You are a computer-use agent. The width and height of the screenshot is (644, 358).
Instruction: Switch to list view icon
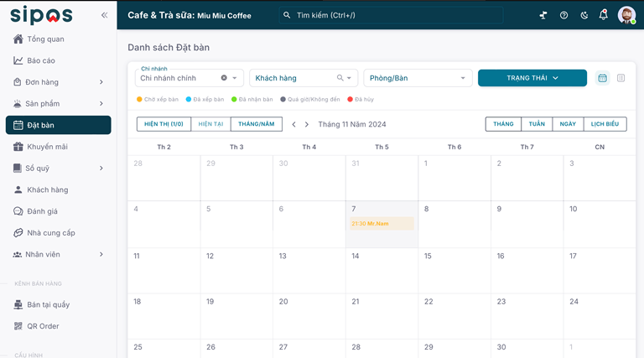(x=621, y=78)
